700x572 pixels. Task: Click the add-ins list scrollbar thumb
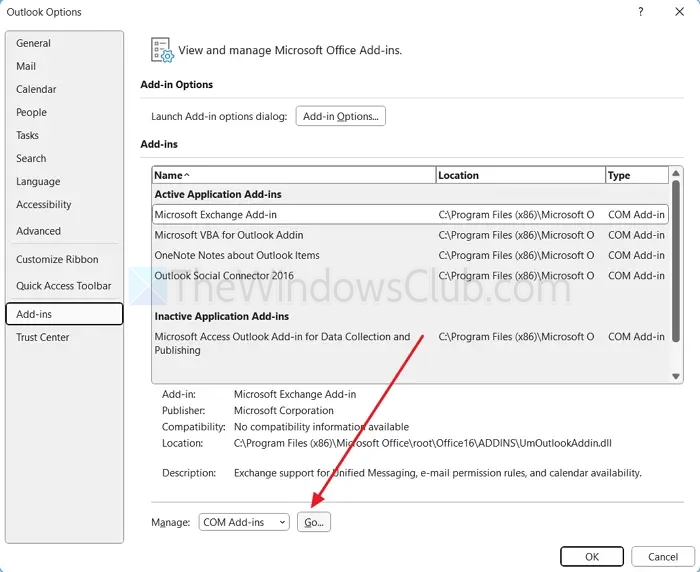(x=676, y=261)
